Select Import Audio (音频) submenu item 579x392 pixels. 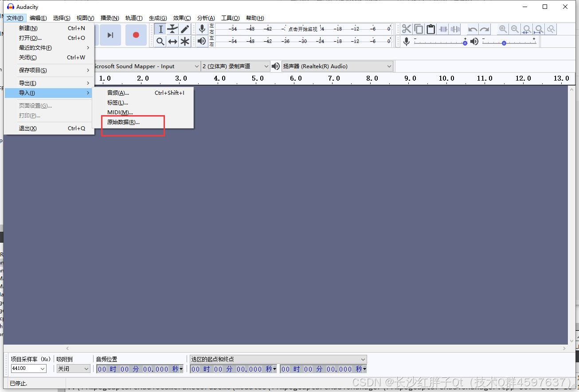(143, 93)
